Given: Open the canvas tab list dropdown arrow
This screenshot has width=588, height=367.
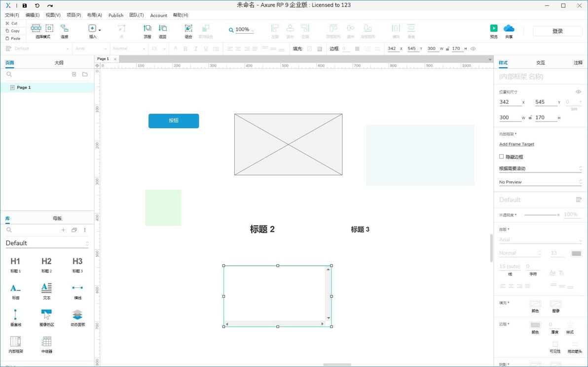Looking at the screenshot, I should point(490,59).
